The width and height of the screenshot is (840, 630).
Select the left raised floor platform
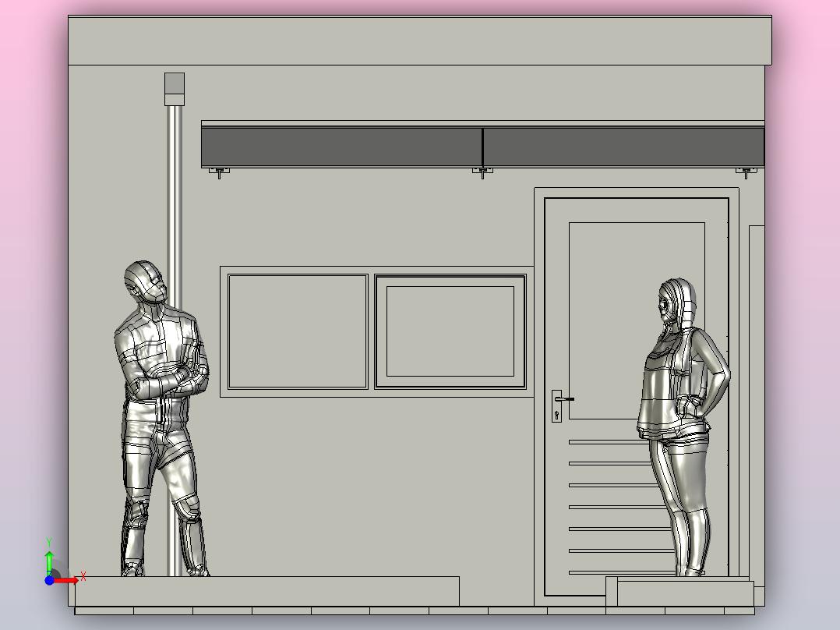click(266, 591)
